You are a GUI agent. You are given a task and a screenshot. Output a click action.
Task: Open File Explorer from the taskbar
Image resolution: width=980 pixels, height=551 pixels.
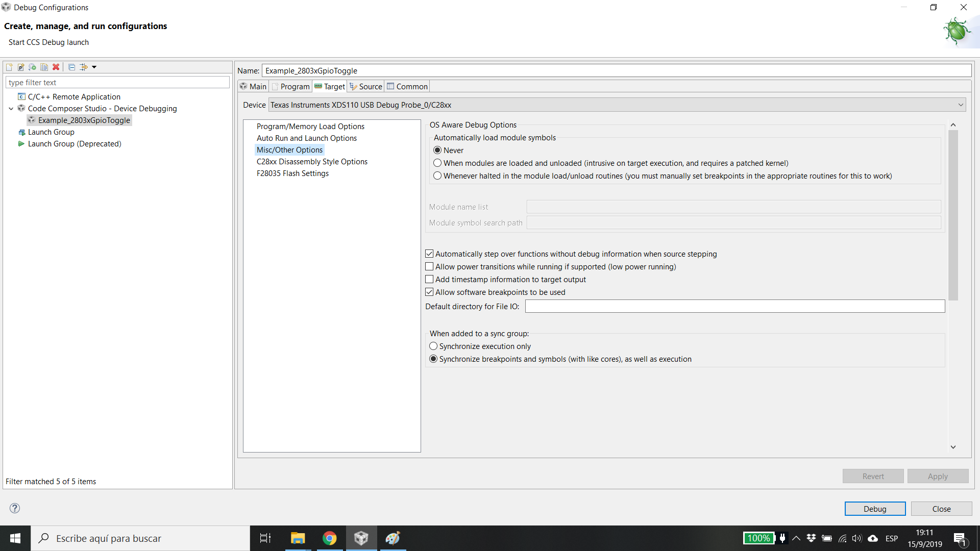click(298, 538)
